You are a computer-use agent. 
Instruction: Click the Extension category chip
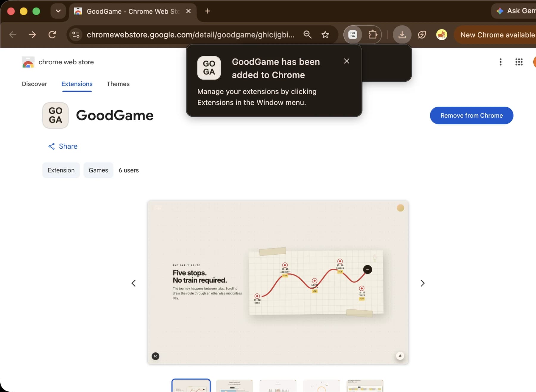[61, 170]
